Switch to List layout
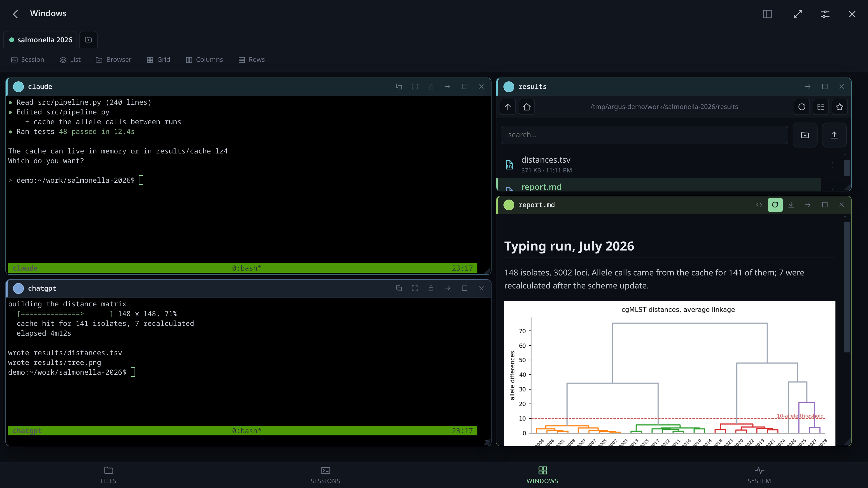 70,60
